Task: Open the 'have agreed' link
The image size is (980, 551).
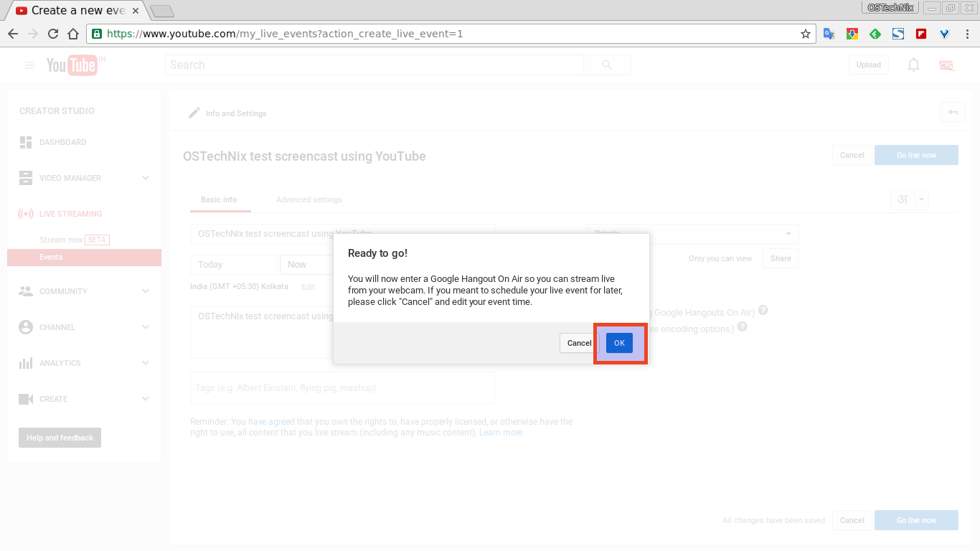Action: pyautogui.click(x=271, y=422)
